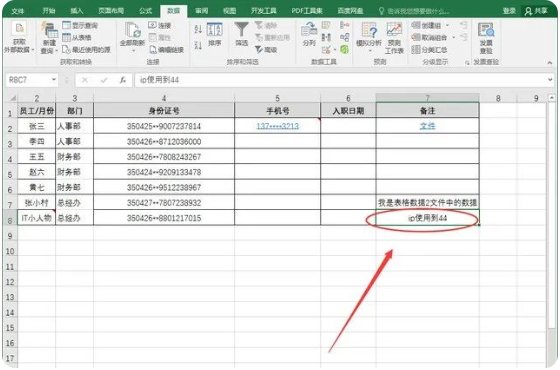
Task: Expand the formula bar with chevron
Action: click(550, 80)
